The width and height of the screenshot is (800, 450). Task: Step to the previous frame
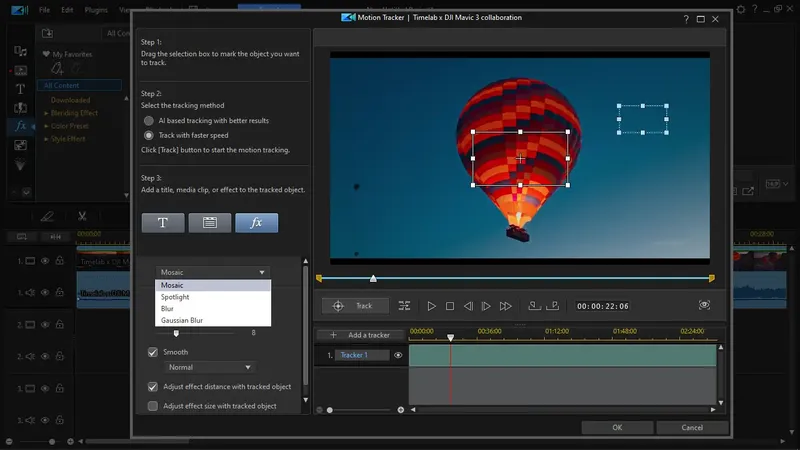pyautogui.click(x=468, y=306)
